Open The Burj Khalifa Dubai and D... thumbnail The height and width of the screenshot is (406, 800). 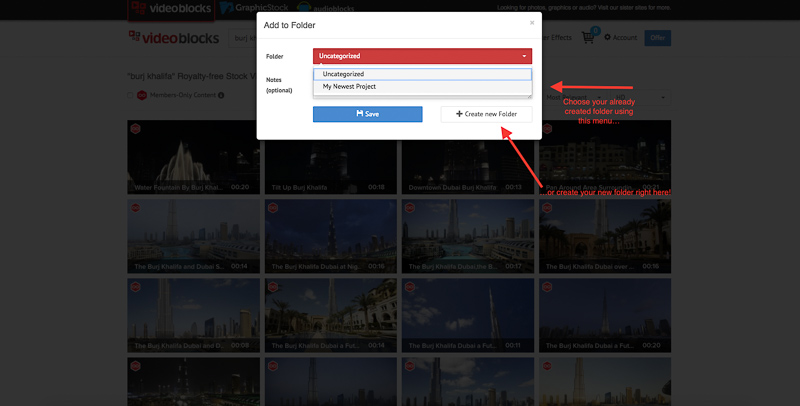coord(193,315)
